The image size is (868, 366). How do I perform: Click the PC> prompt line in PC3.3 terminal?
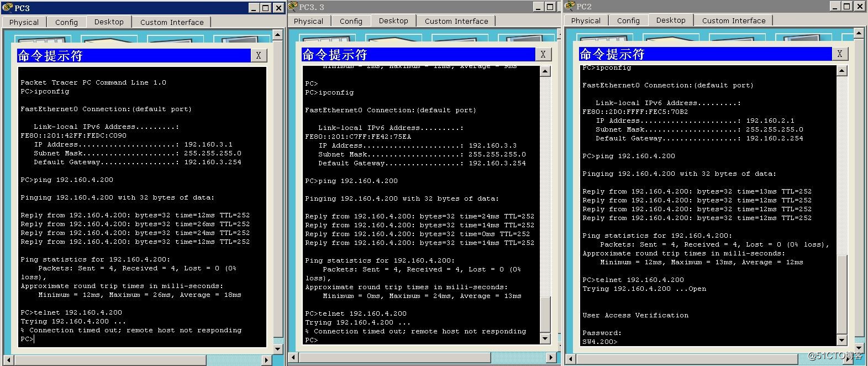[312, 340]
